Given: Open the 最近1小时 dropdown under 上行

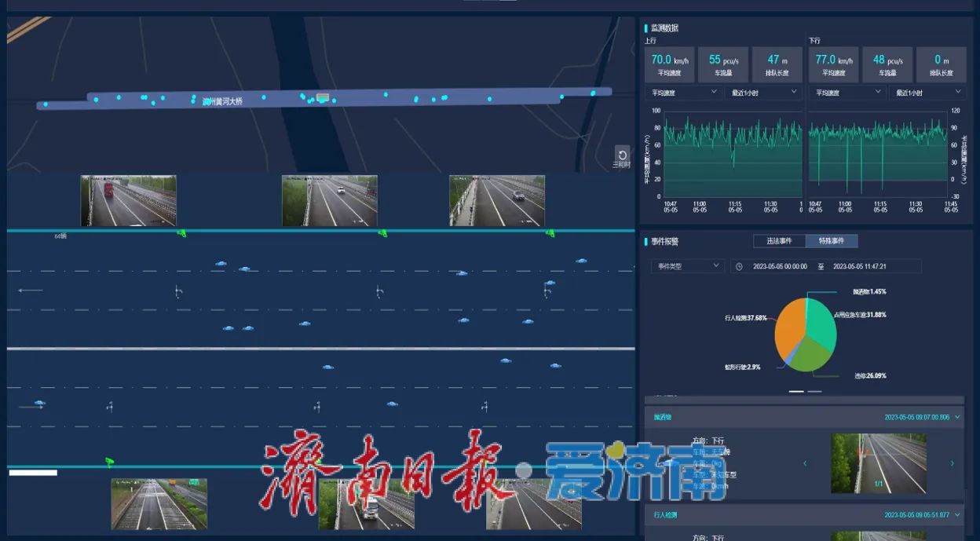Looking at the screenshot, I should click(763, 93).
